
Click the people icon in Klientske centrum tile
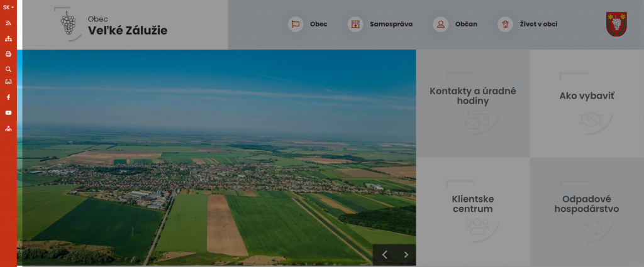(x=477, y=227)
